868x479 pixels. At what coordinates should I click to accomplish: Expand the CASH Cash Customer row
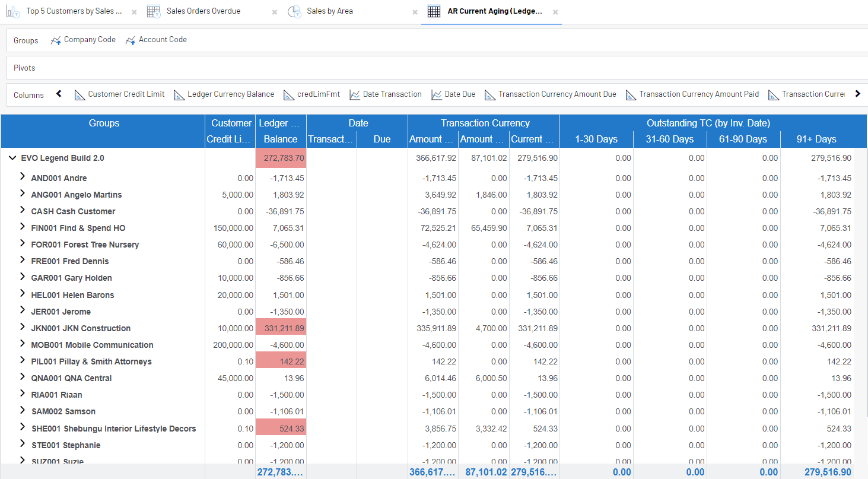tap(23, 211)
